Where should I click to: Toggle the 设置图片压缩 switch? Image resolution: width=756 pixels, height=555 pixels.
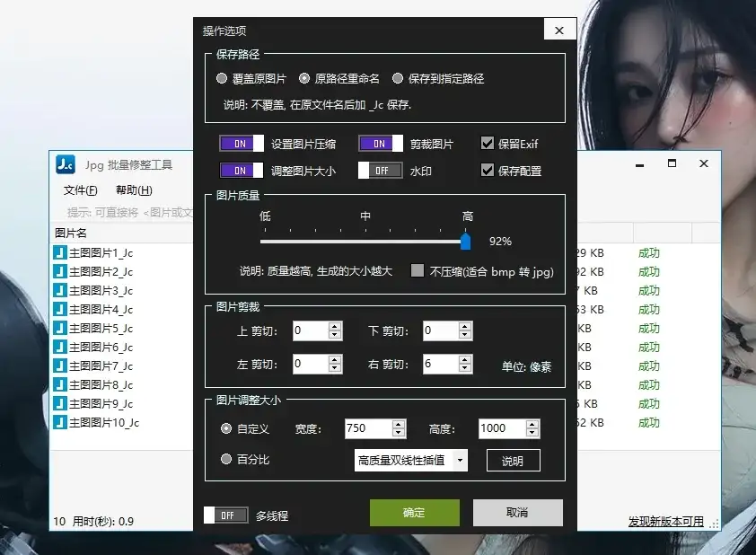coord(241,144)
